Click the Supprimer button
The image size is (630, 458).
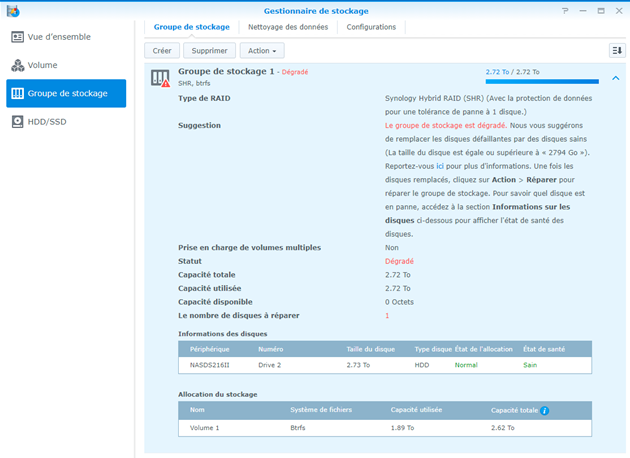pyautogui.click(x=209, y=51)
